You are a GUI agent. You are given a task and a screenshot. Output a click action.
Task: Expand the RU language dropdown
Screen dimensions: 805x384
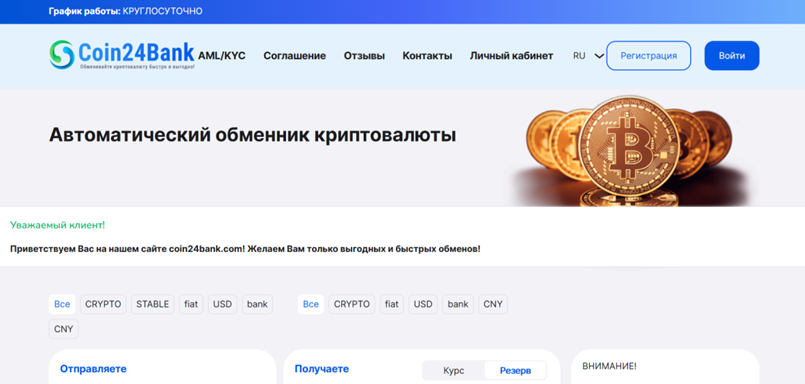click(x=588, y=56)
